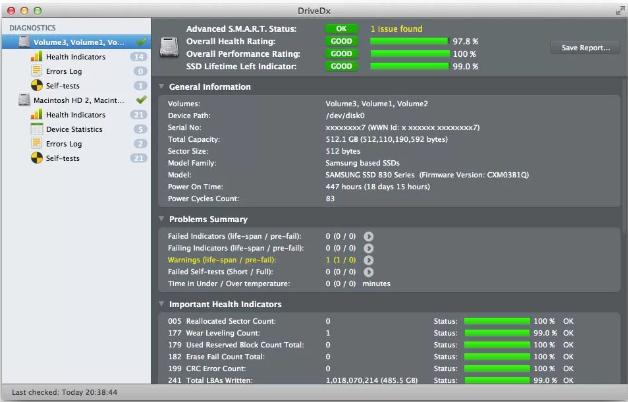Click the arrow button for Failed Indicators
628x402 pixels.
[x=368, y=237]
